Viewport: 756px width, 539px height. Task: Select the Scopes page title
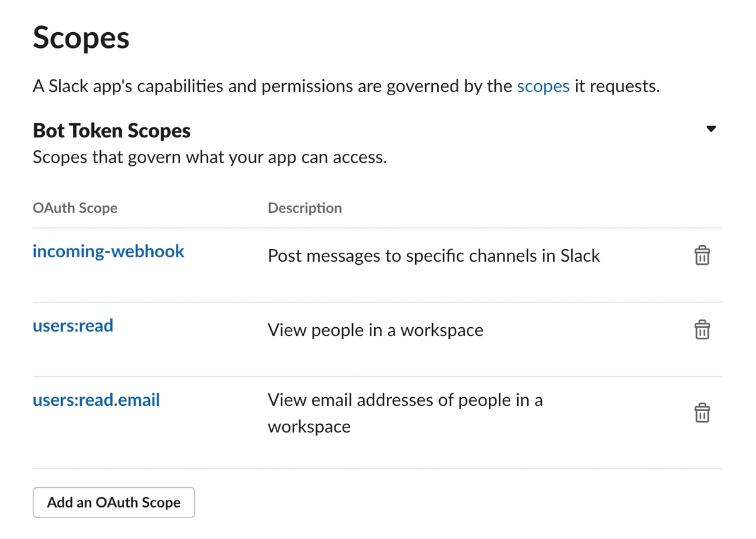pyautogui.click(x=81, y=37)
